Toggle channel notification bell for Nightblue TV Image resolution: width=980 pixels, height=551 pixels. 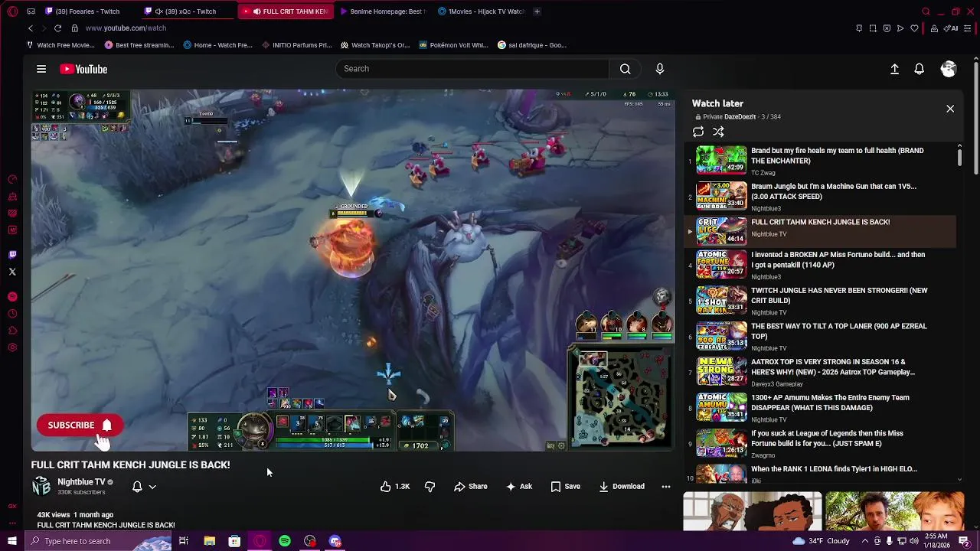tap(137, 486)
